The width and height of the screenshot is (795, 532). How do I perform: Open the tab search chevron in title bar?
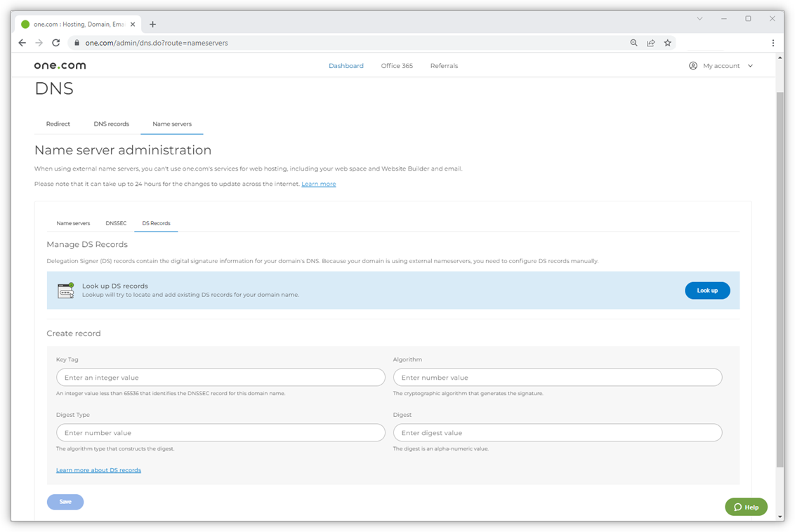pyautogui.click(x=699, y=19)
